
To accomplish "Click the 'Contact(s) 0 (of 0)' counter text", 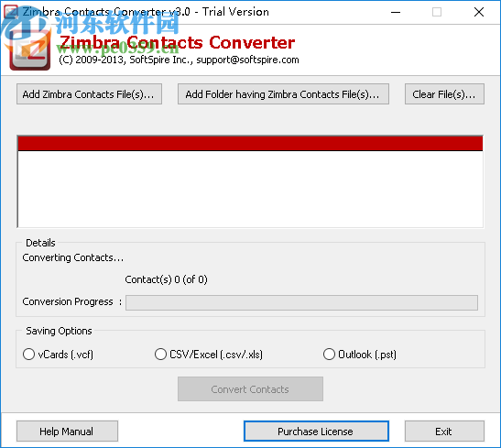I will 166,279.
